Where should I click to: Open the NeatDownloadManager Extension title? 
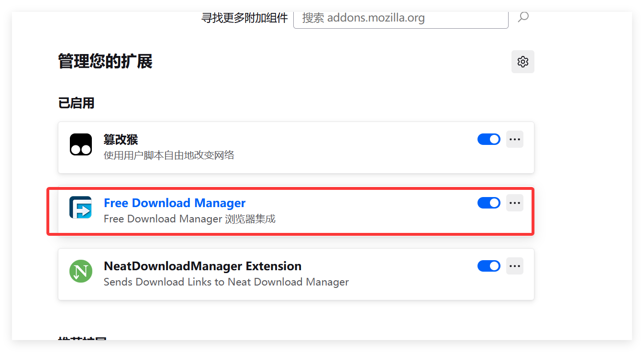(x=202, y=266)
